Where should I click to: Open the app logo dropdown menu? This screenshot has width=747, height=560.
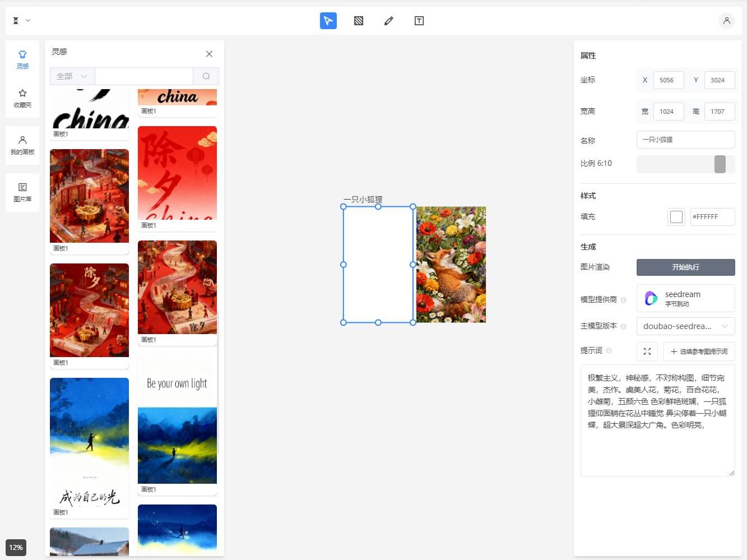tap(21, 21)
